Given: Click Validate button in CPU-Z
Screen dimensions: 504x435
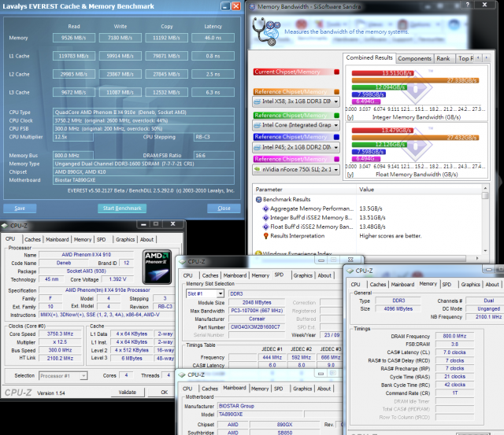Looking at the screenshot, I should 128,393.
